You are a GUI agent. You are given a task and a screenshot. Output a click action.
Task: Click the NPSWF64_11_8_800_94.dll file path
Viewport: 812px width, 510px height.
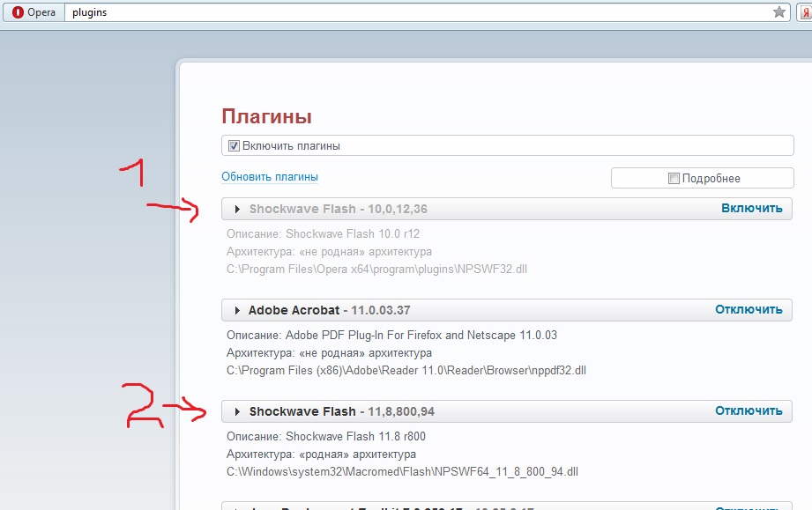(402, 471)
